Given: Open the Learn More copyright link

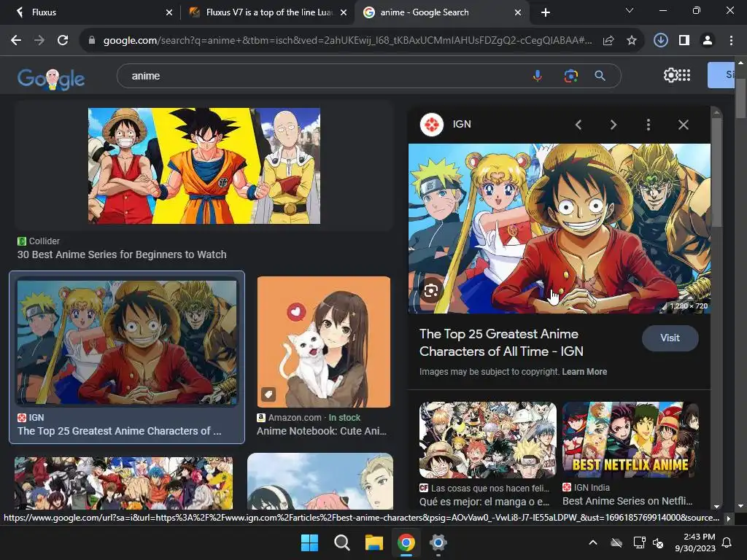Looking at the screenshot, I should (584, 372).
